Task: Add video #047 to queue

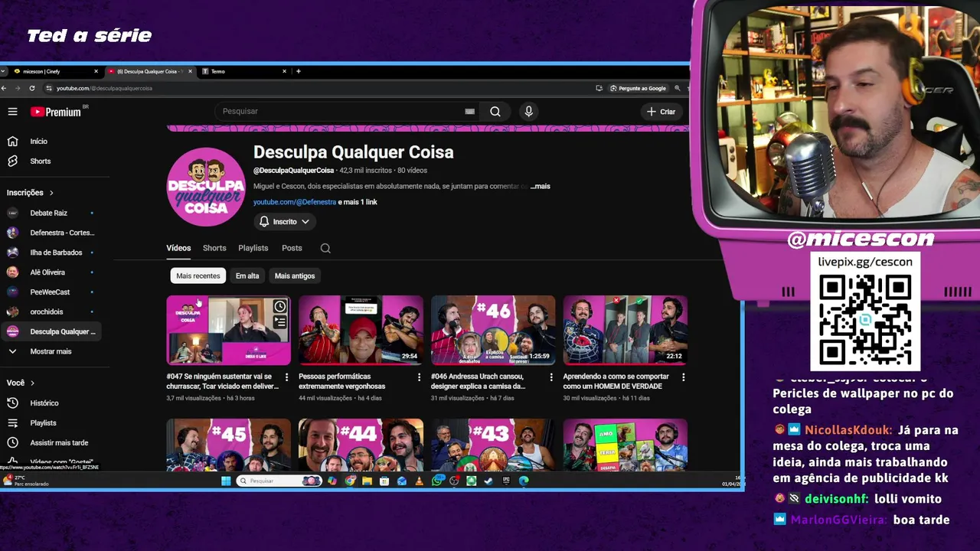Action: click(280, 322)
